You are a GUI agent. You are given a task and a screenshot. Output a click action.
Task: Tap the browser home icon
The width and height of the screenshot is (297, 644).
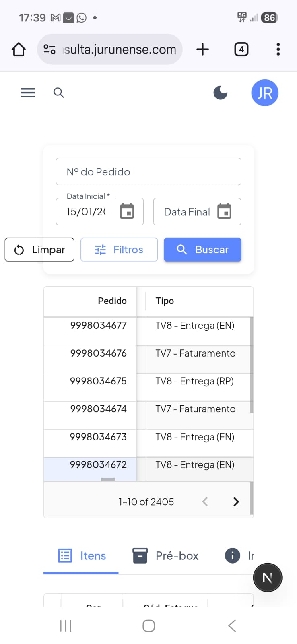coord(19,50)
